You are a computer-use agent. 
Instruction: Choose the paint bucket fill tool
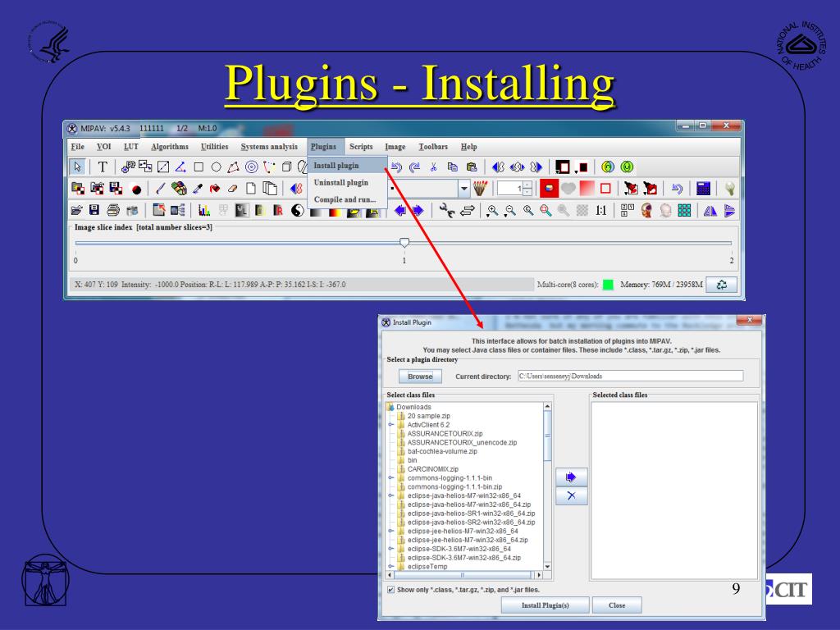point(215,189)
